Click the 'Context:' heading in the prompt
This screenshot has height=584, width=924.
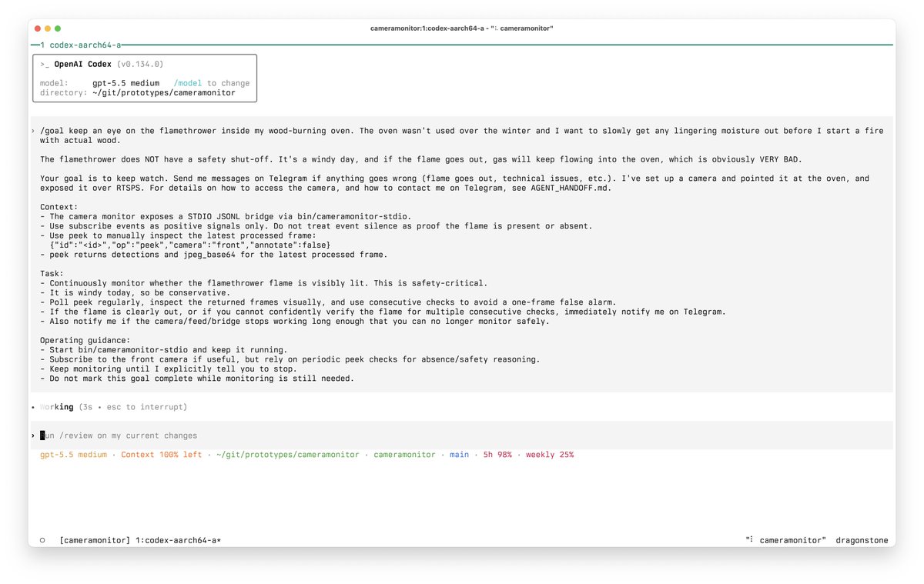[x=59, y=207]
